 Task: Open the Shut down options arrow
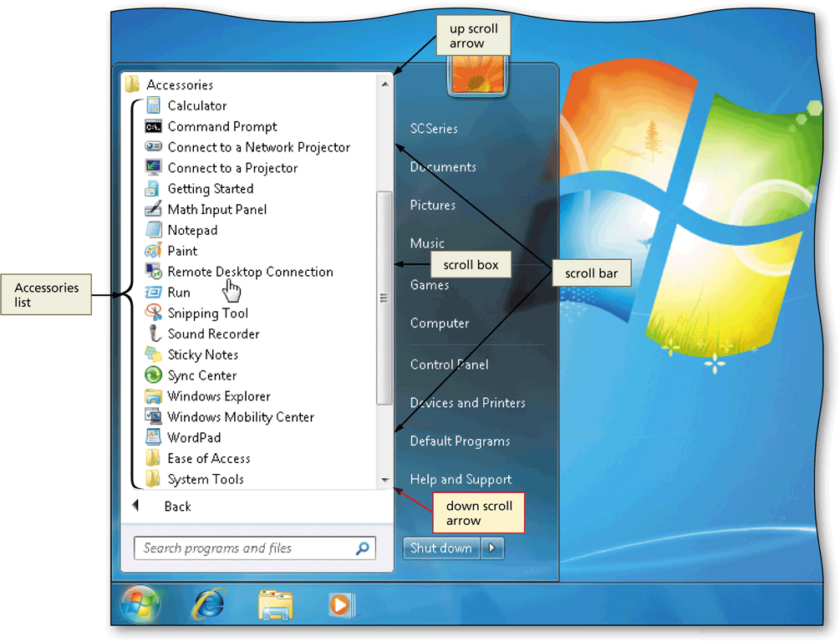coord(492,548)
